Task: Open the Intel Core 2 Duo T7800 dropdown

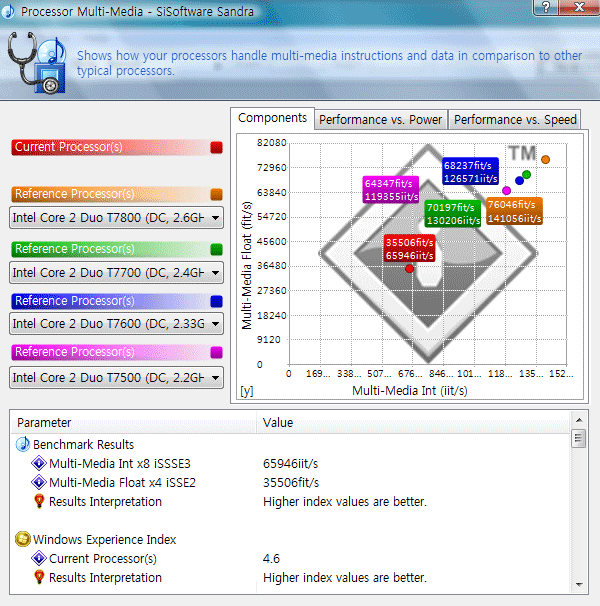Action: click(116, 218)
